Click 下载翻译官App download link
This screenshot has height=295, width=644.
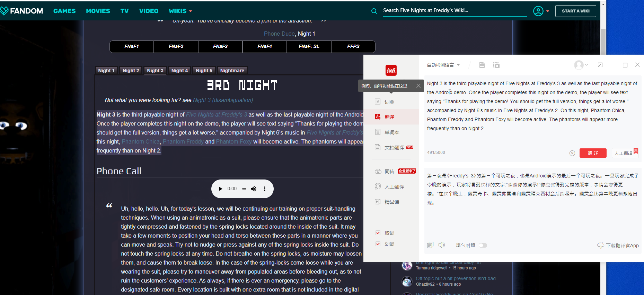click(x=618, y=246)
